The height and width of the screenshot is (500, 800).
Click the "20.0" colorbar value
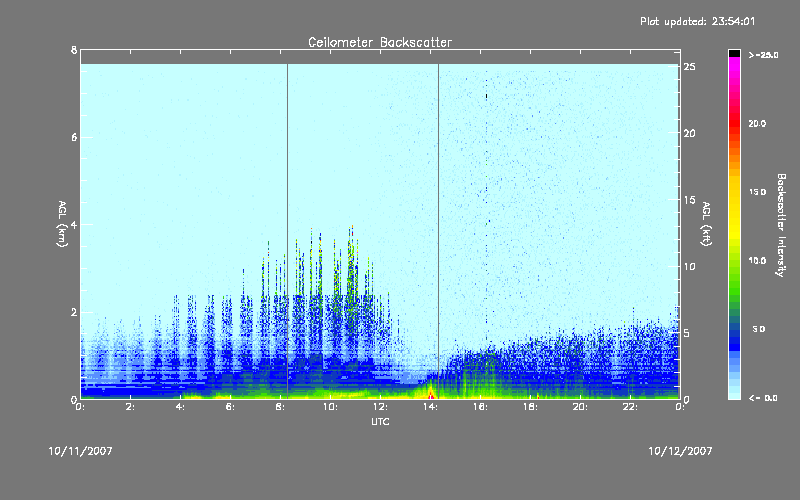(x=757, y=123)
